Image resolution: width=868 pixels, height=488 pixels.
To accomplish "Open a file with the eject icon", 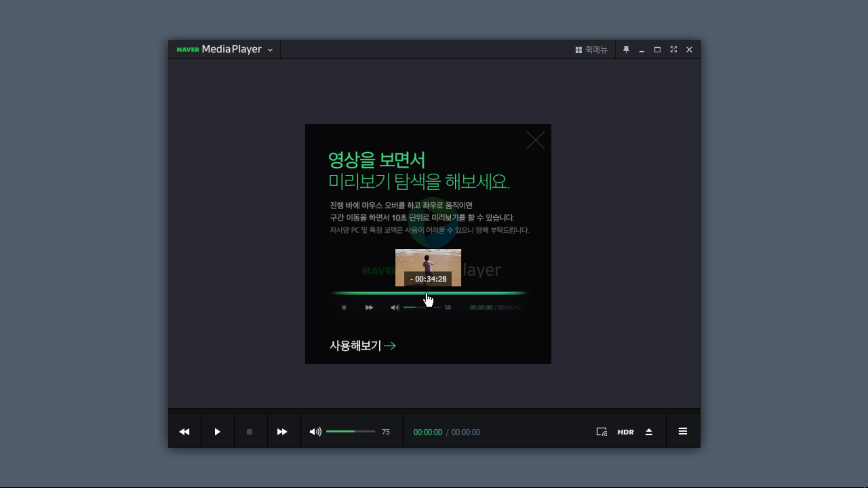I will pyautogui.click(x=649, y=432).
